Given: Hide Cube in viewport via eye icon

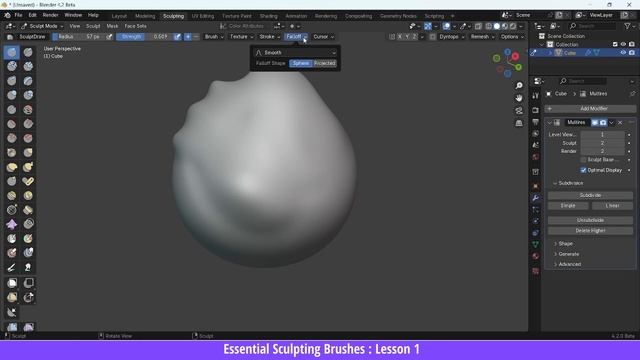Looking at the screenshot, I should pos(623,53).
